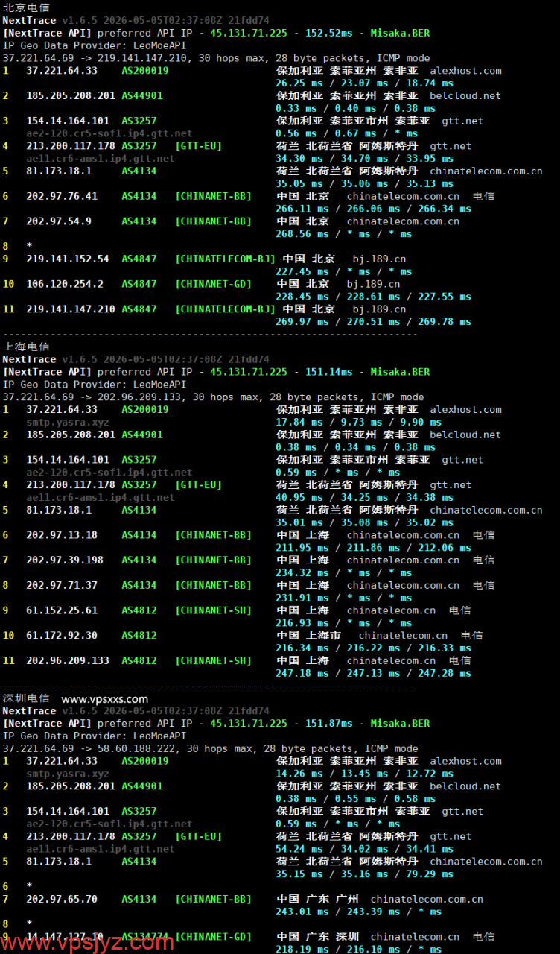Select latency 35.01 ms / 35.08 ms / 35.02 ms
Screen dimensions: 560x954
point(364,522)
